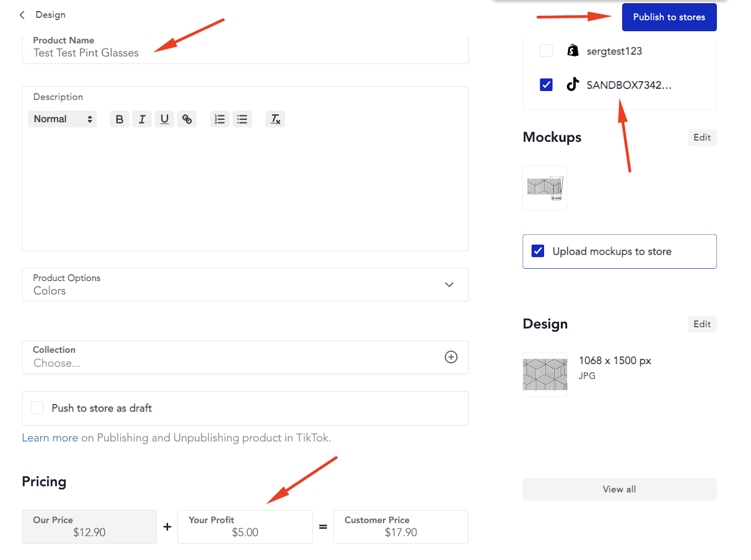The image size is (751, 560).
Task: Add a new collection with plus icon
Action: point(451,357)
